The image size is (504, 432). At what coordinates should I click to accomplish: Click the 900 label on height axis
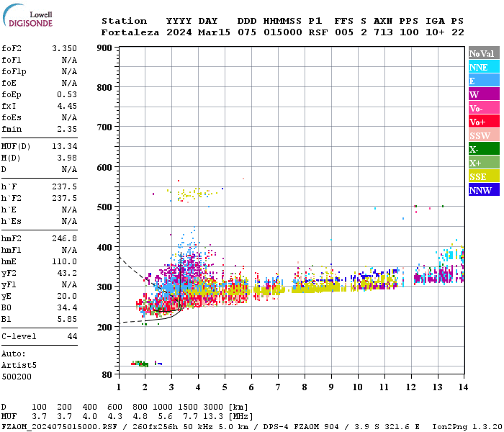104,48
